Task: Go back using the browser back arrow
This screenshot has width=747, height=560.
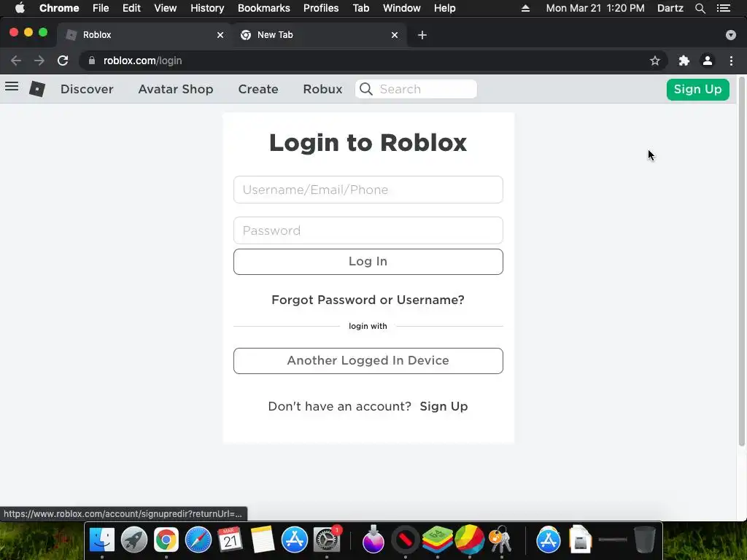Action: [16, 61]
